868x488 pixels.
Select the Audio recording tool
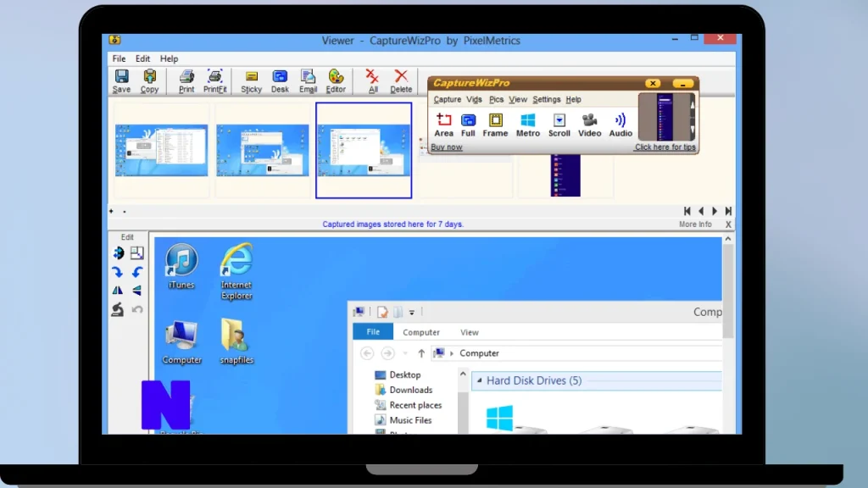coord(620,125)
